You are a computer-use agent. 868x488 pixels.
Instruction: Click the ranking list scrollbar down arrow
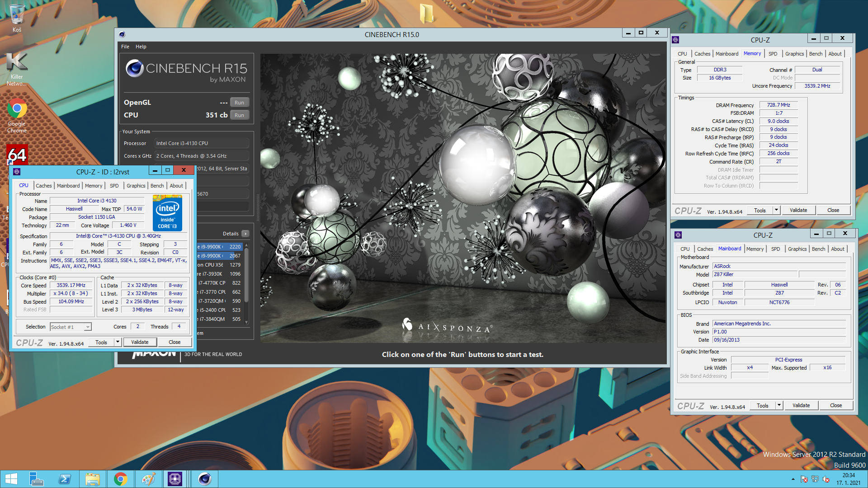246,322
